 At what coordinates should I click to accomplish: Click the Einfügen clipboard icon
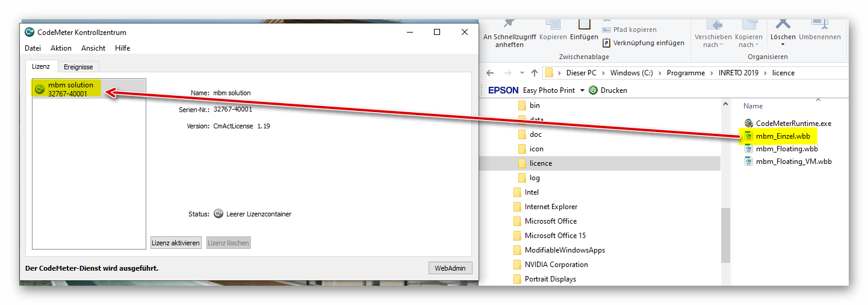point(584,24)
